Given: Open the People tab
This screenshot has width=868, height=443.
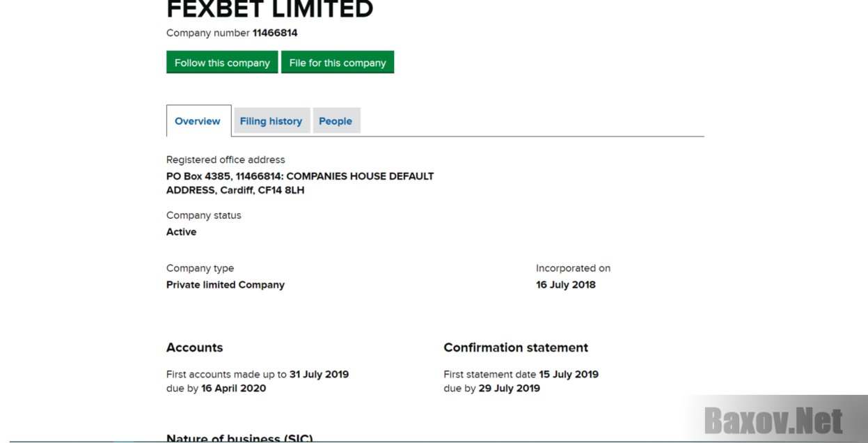Looking at the screenshot, I should coord(336,121).
